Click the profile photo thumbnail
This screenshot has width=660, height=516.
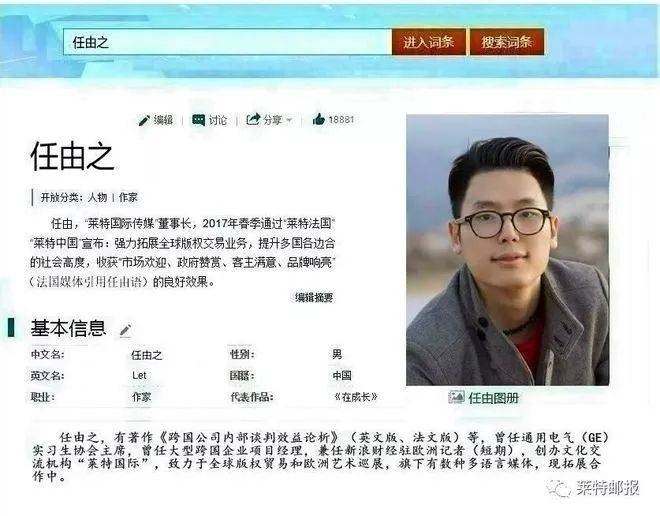click(507, 250)
